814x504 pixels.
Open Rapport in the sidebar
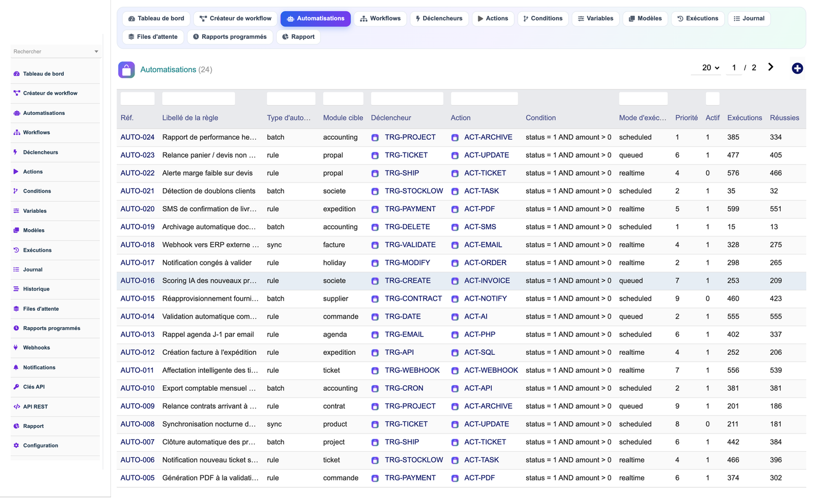(x=33, y=426)
